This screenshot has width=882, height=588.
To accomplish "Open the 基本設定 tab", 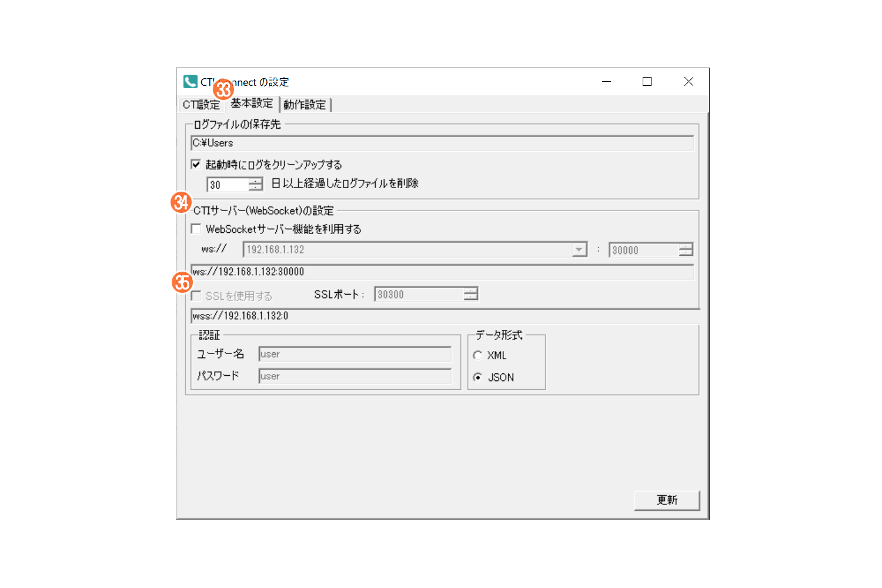I will tap(252, 103).
